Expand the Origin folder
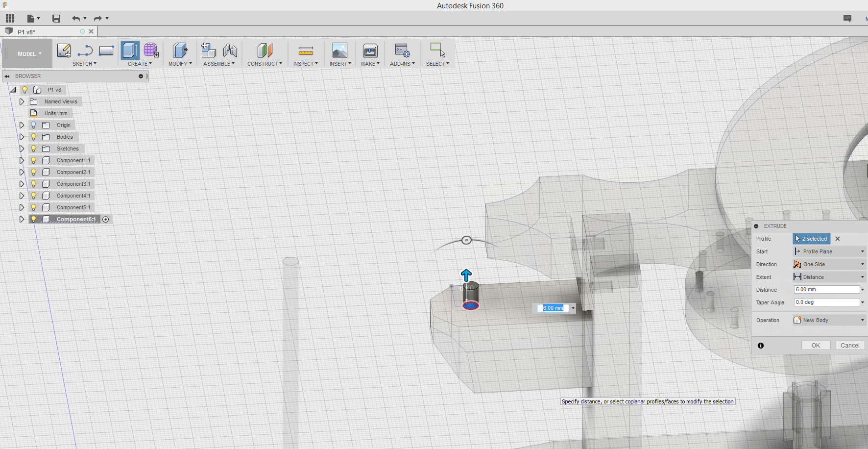 click(22, 125)
